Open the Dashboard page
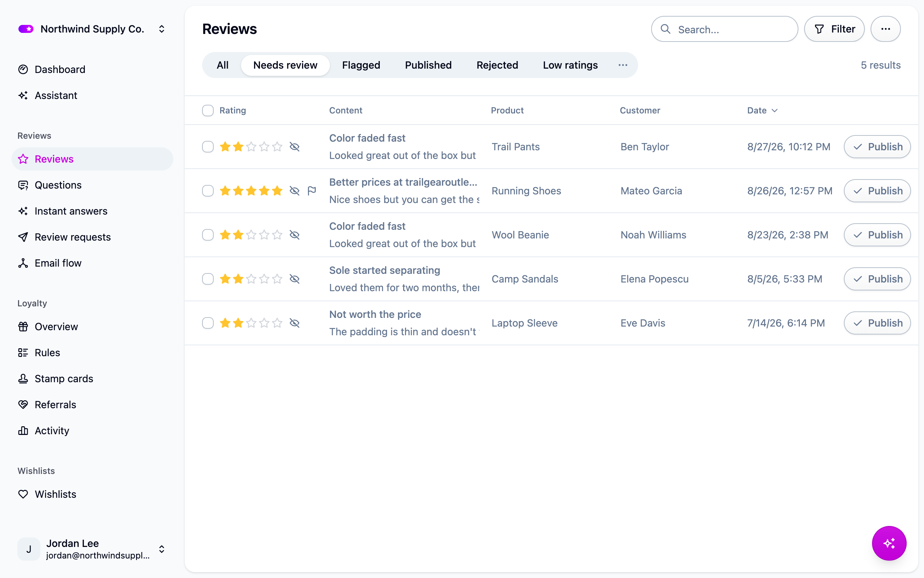The height and width of the screenshot is (578, 924). pos(92,69)
